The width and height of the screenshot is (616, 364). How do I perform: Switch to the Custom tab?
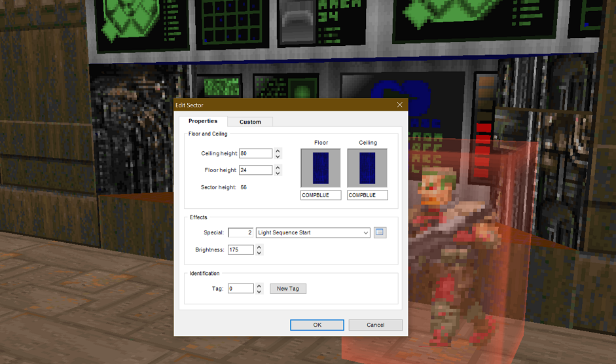pyautogui.click(x=250, y=122)
